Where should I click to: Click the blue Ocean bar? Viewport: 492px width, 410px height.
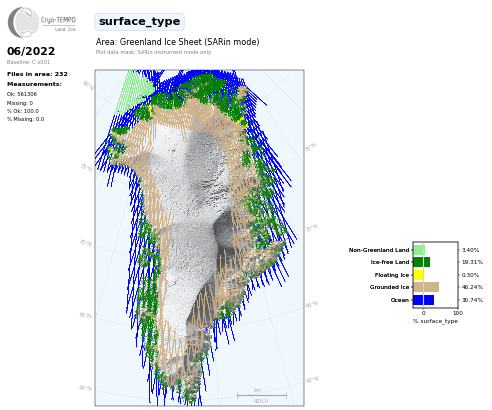pyautogui.click(x=423, y=300)
